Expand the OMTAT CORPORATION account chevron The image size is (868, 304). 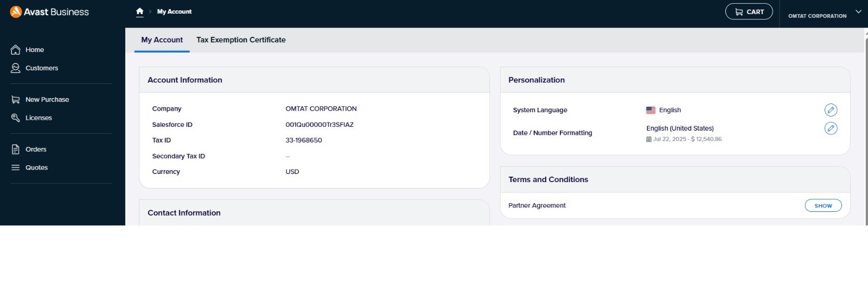click(x=858, y=11)
